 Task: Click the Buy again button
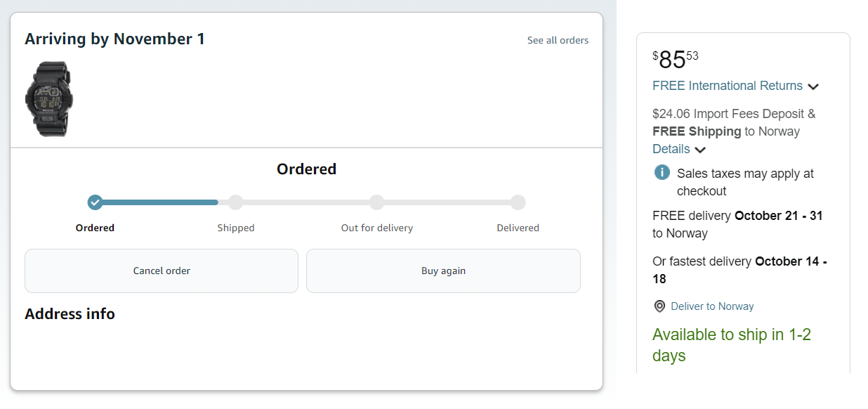(443, 271)
